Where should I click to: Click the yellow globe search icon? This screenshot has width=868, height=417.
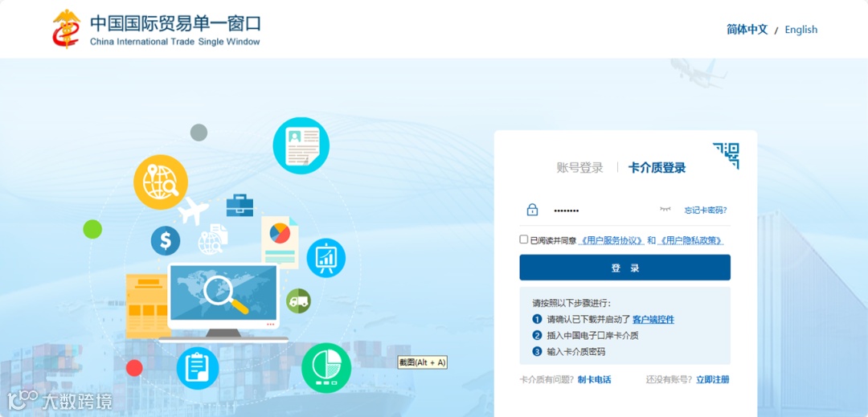tap(161, 182)
